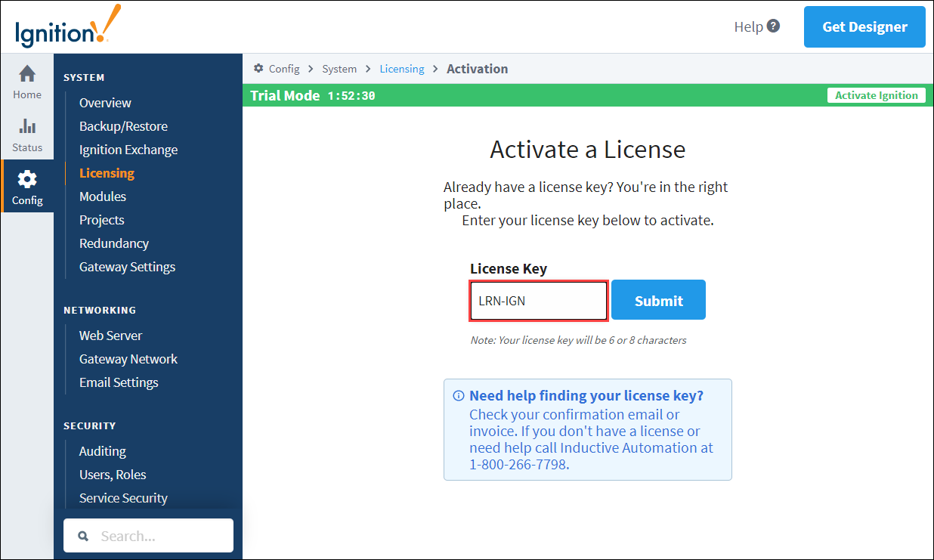
Task: Click the chevron between Config and System
Action: (x=311, y=69)
